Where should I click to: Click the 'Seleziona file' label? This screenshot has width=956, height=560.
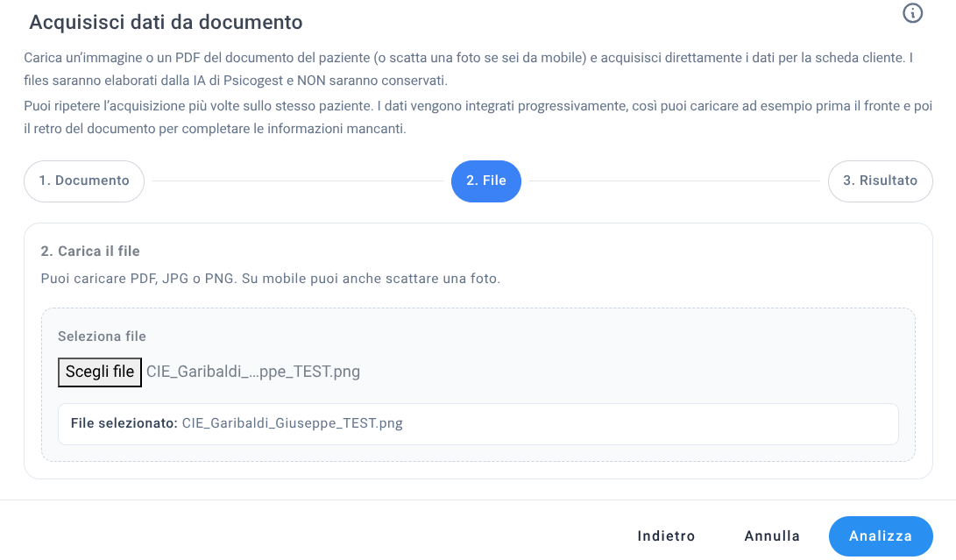pyautogui.click(x=102, y=337)
